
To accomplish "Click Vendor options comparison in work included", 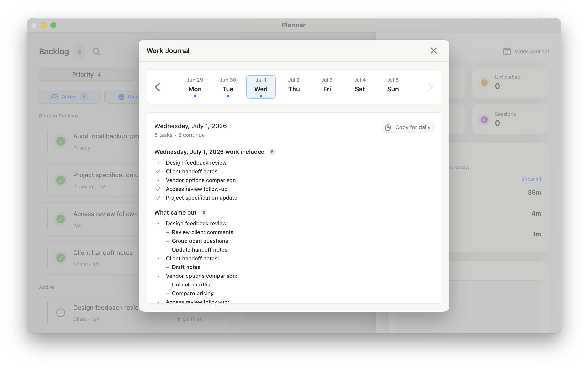I will (x=201, y=180).
